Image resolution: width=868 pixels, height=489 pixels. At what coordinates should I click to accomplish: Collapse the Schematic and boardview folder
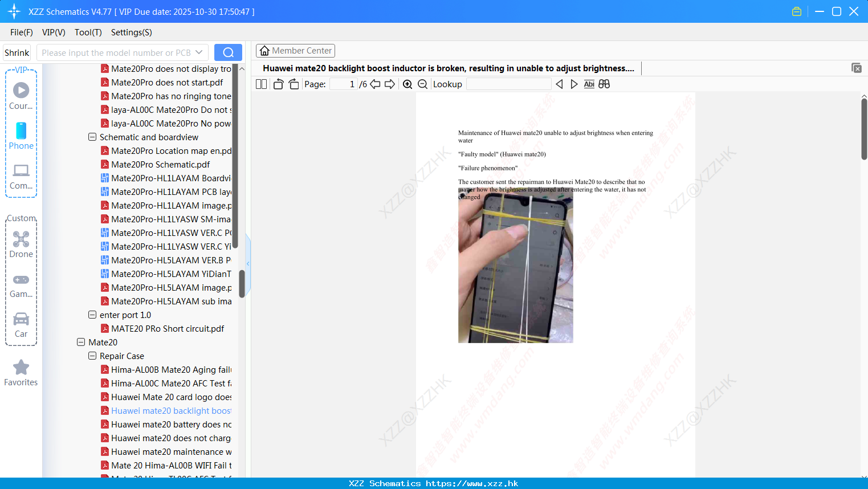pyautogui.click(x=92, y=137)
